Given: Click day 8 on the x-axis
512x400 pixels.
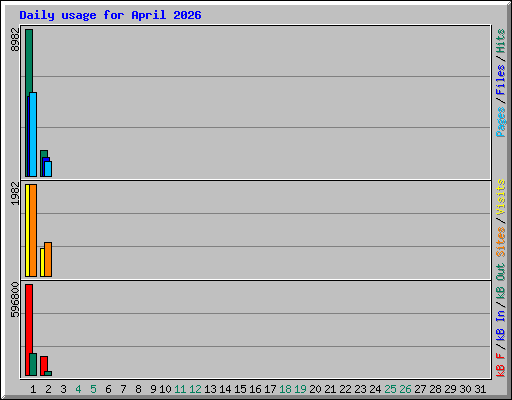Looking at the screenshot, I should pyautogui.click(x=138, y=389).
